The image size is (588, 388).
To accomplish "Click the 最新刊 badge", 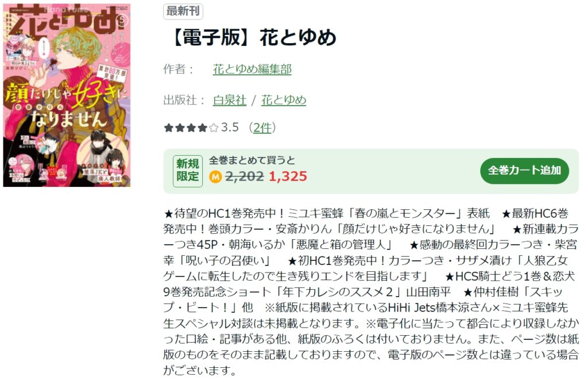I will (x=183, y=11).
